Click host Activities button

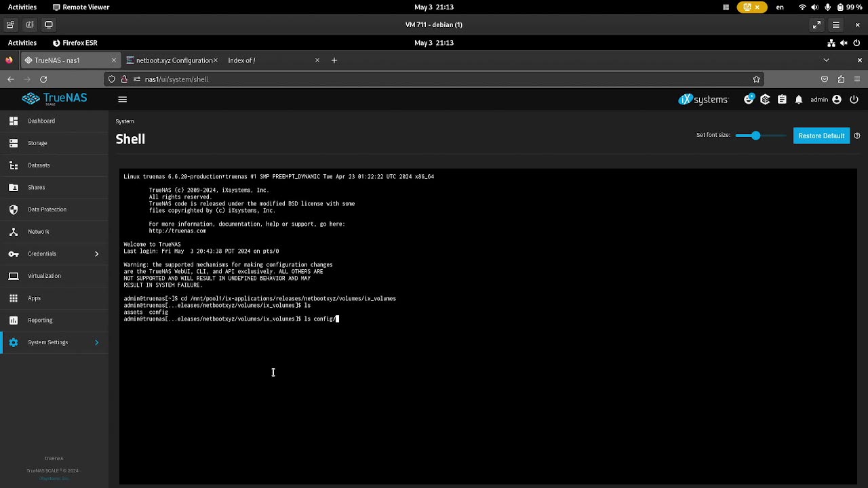pos(22,7)
